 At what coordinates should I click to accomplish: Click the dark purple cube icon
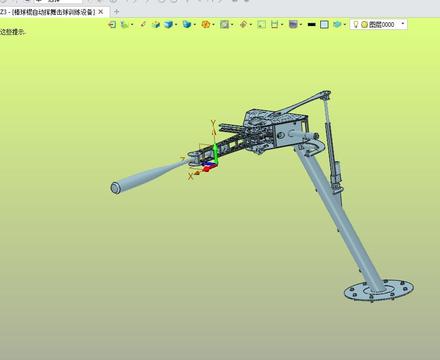click(293, 24)
